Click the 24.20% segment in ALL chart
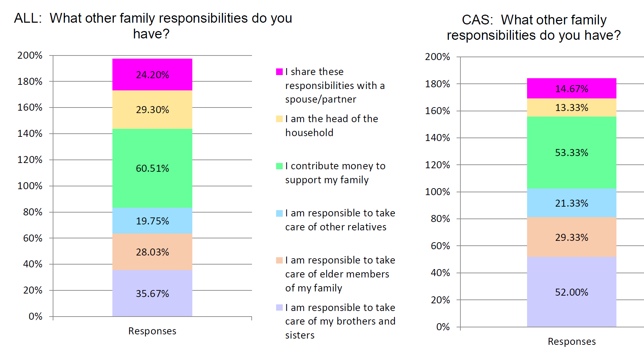 [x=152, y=75]
